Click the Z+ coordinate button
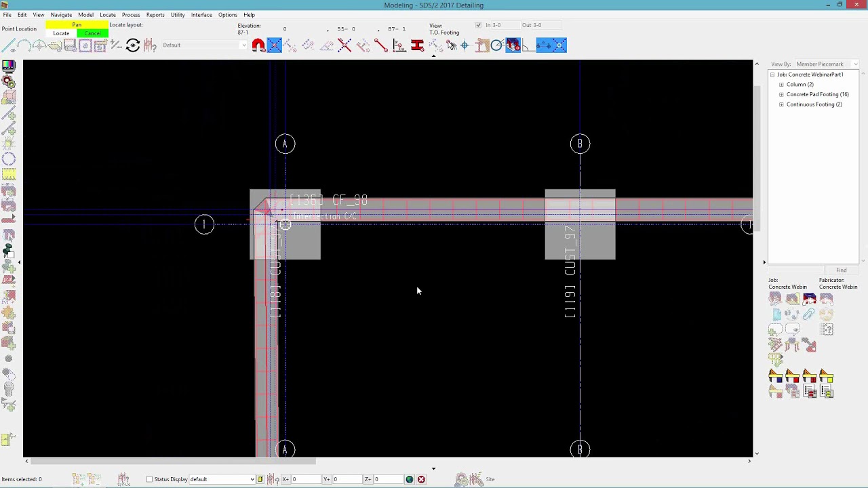This screenshot has height=488, width=868. pyautogui.click(x=368, y=479)
